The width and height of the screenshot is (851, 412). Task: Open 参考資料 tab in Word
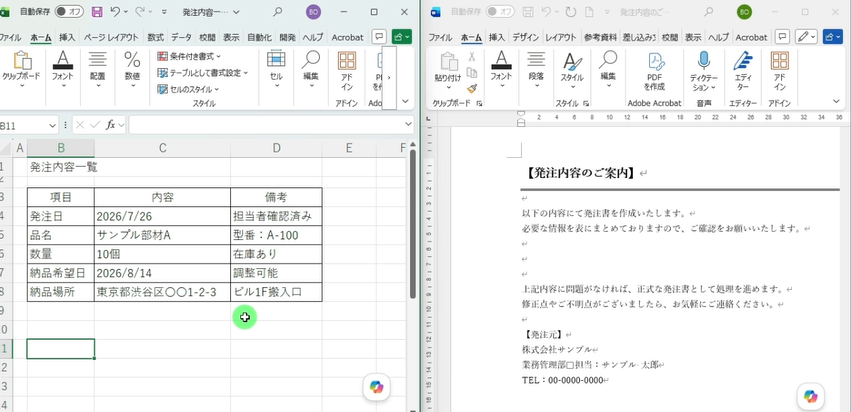[x=600, y=37]
